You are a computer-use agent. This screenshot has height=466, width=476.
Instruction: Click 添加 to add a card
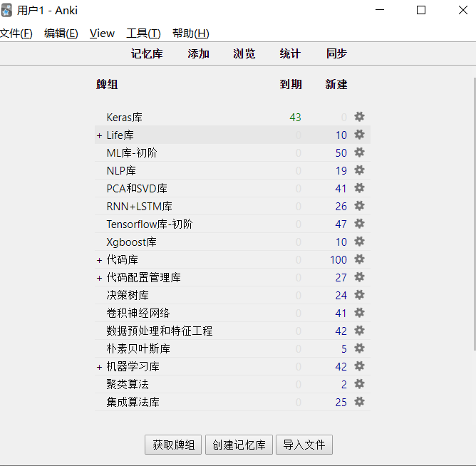point(199,53)
